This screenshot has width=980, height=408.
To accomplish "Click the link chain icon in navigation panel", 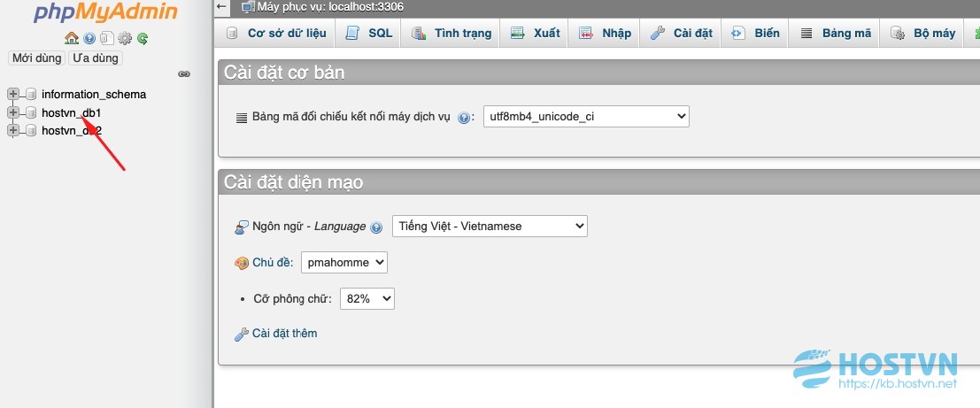I will tap(184, 73).
